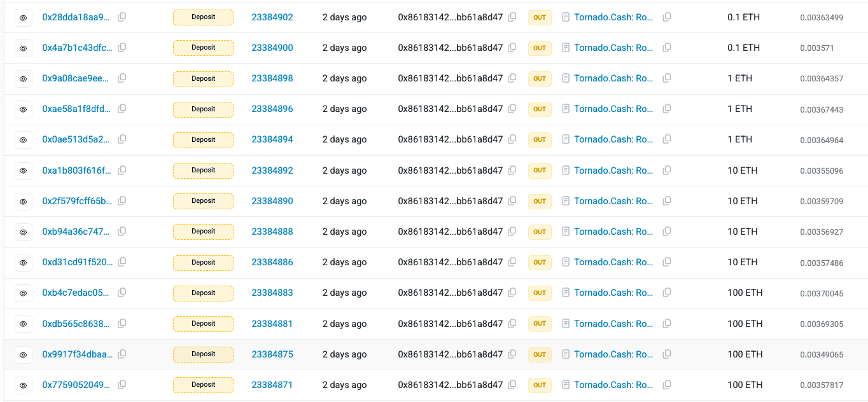The height and width of the screenshot is (402, 868).
Task: Click the OUT badge on row 23384883
Action: (x=539, y=293)
